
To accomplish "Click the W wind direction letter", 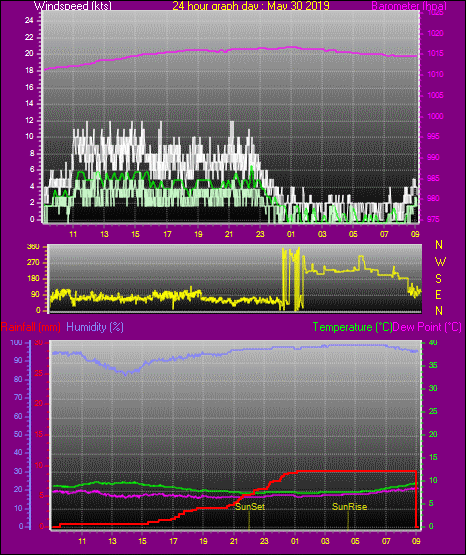I will tap(440, 262).
